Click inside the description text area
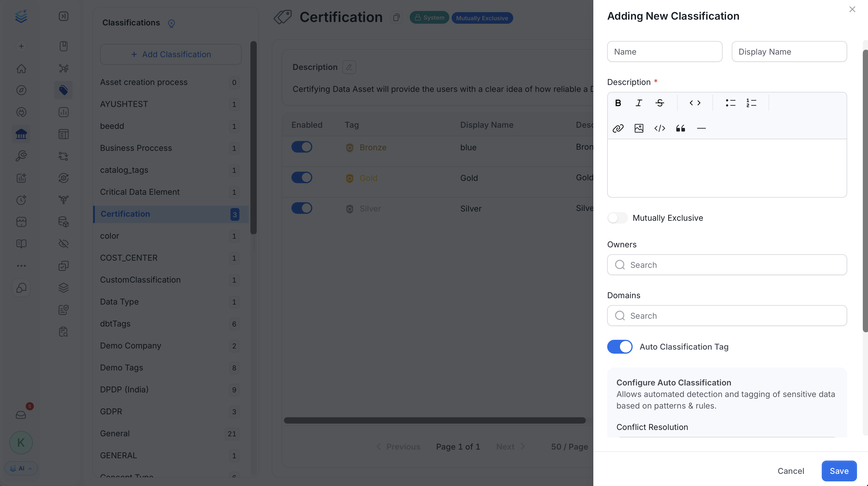 click(x=727, y=168)
